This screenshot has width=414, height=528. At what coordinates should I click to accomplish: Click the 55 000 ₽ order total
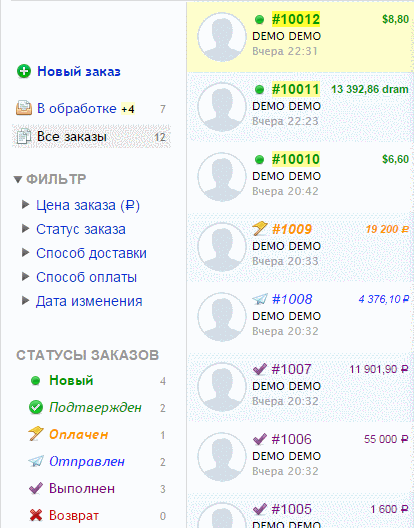[386, 439]
